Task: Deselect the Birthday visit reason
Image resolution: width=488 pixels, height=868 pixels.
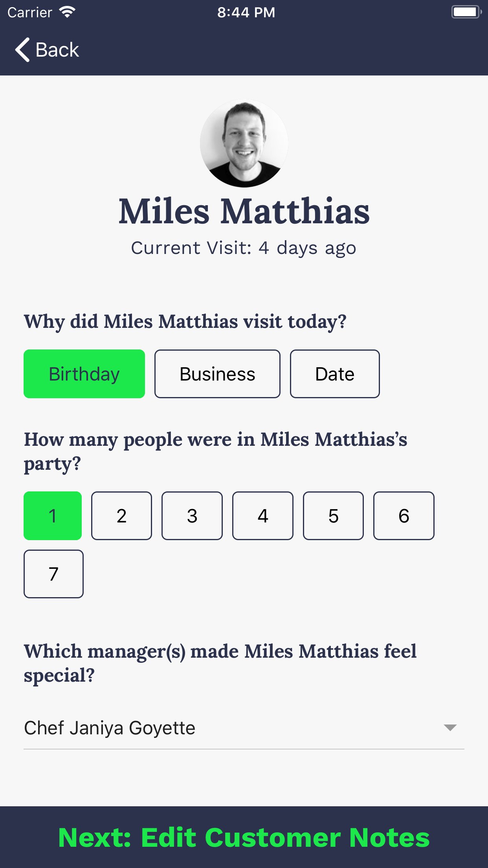Action: tap(84, 373)
